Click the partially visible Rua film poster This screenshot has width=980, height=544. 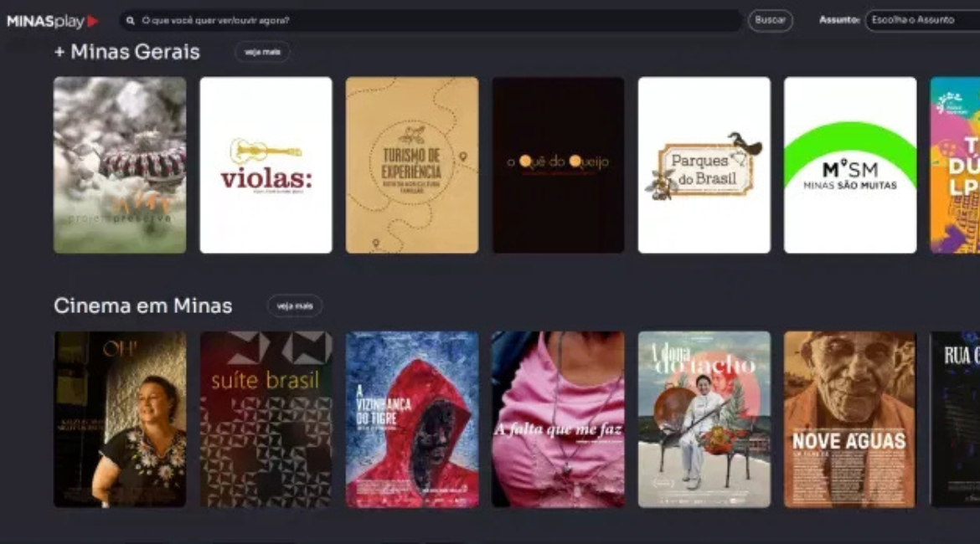click(956, 419)
